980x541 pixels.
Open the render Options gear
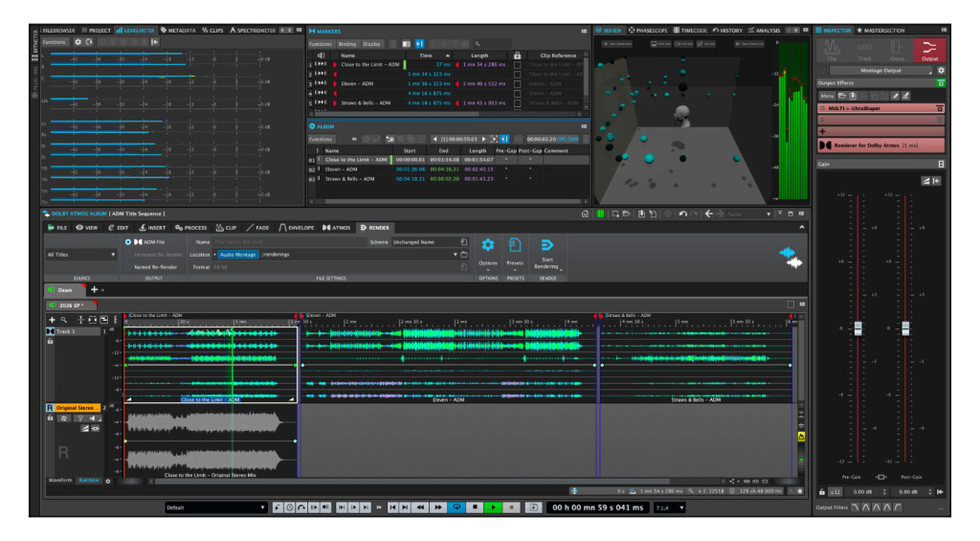coord(488,246)
